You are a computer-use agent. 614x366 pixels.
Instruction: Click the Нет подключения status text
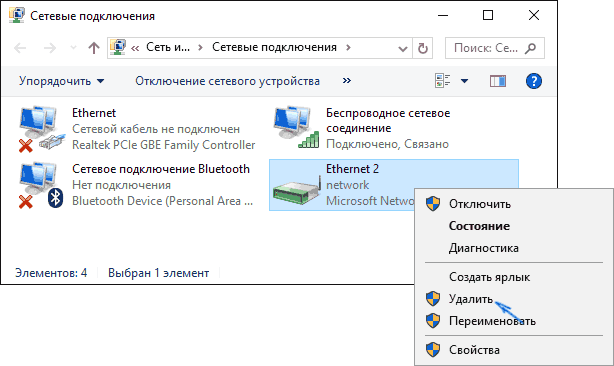(x=121, y=185)
